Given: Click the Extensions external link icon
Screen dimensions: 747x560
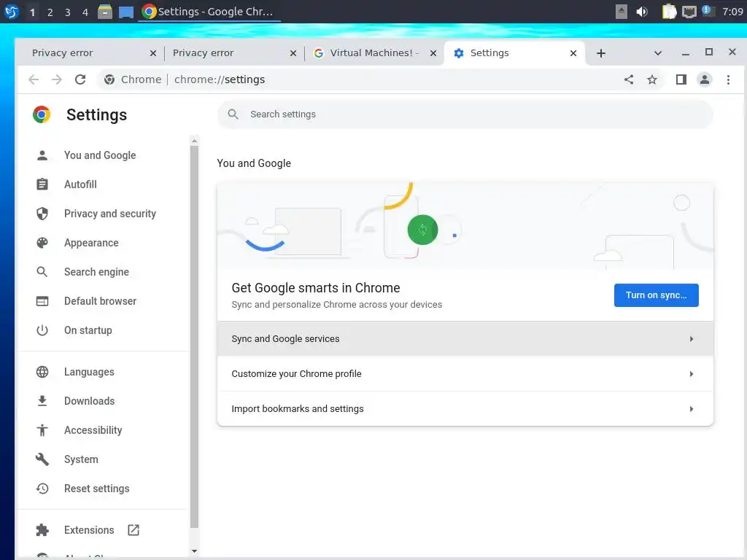Looking at the screenshot, I should point(133,530).
